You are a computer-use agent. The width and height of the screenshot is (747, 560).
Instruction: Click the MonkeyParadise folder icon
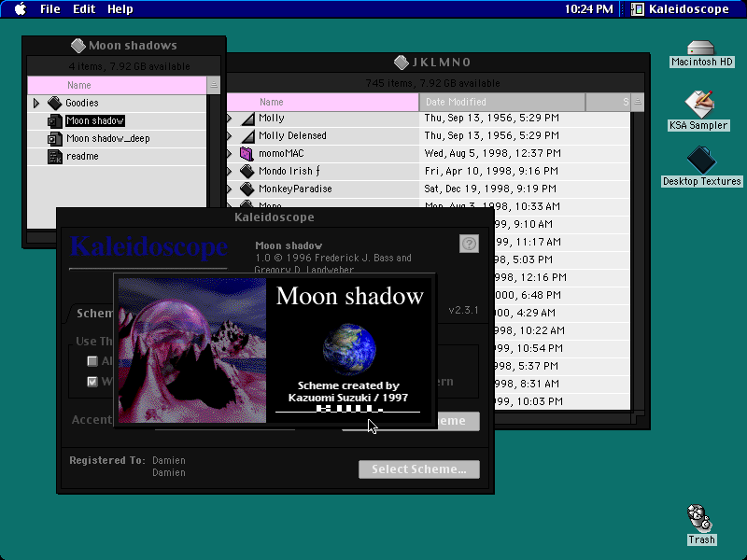[247, 189]
